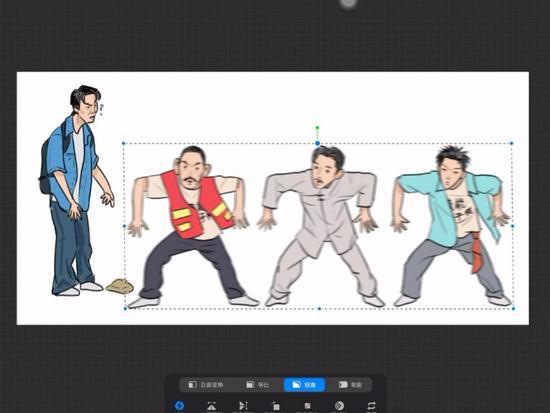This screenshot has height=413, width=550.
Task: Click the bottom-right corner selection handle
Action: click(514, 308)
